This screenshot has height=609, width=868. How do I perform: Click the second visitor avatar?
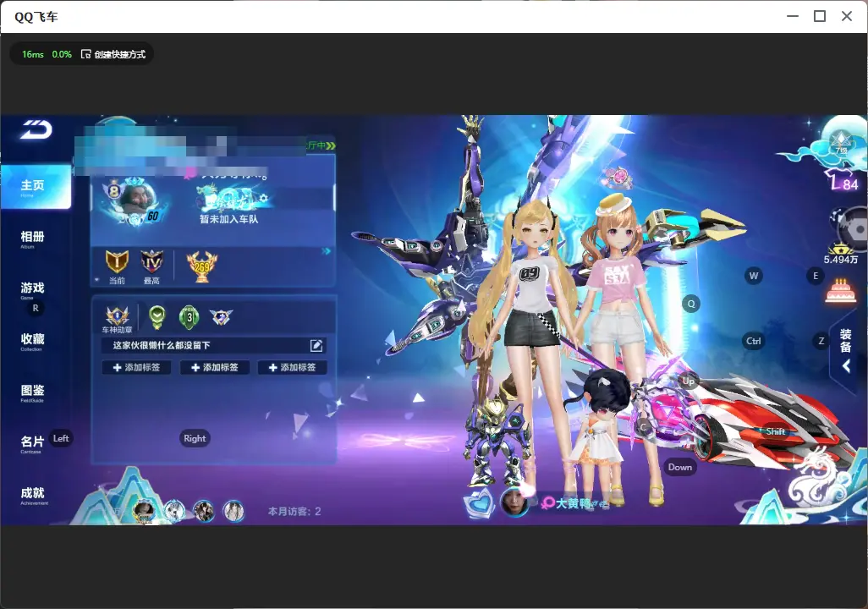[174, 511]
